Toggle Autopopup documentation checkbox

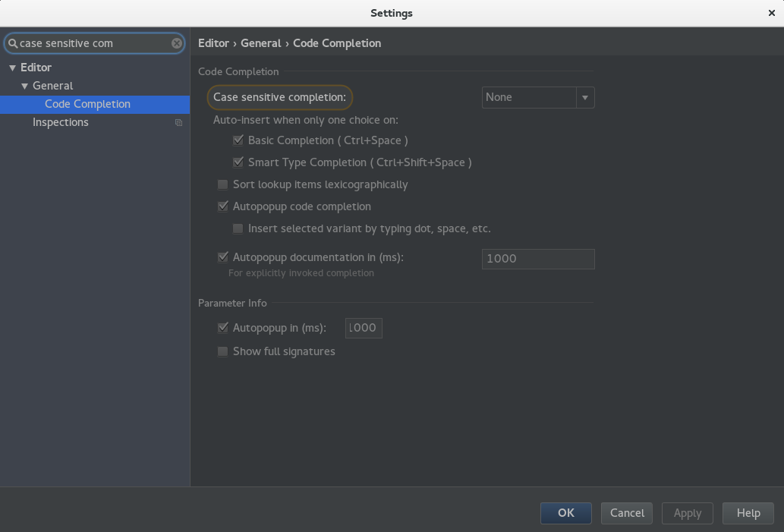point(223,257)
